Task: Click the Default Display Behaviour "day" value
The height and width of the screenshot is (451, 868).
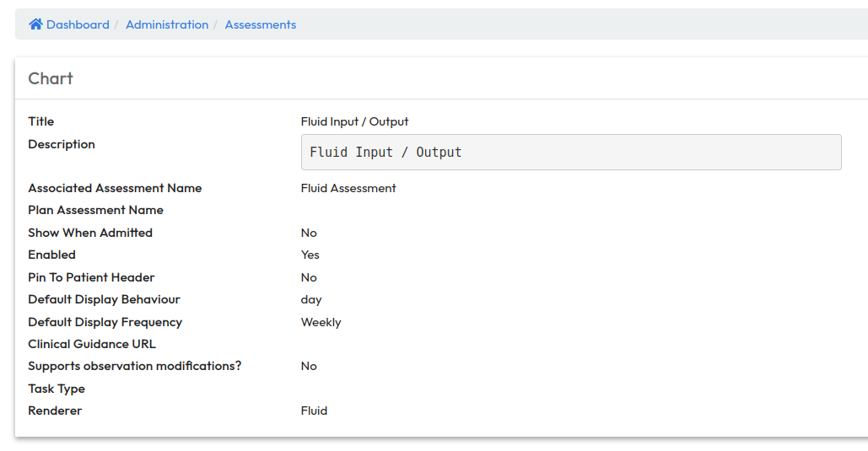Action: (311, 299)
